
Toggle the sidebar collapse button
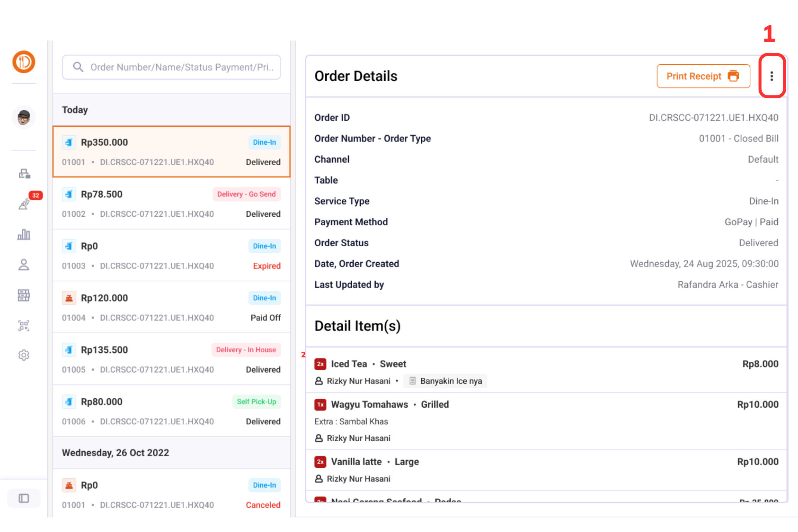[24, 498]
